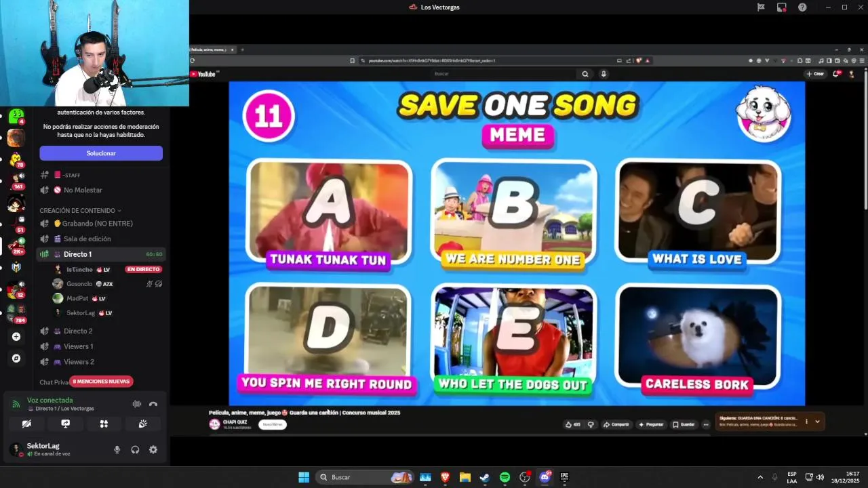Open the Siguiente playlist options menu
868x488 pixels.
[x=806, y=422]
